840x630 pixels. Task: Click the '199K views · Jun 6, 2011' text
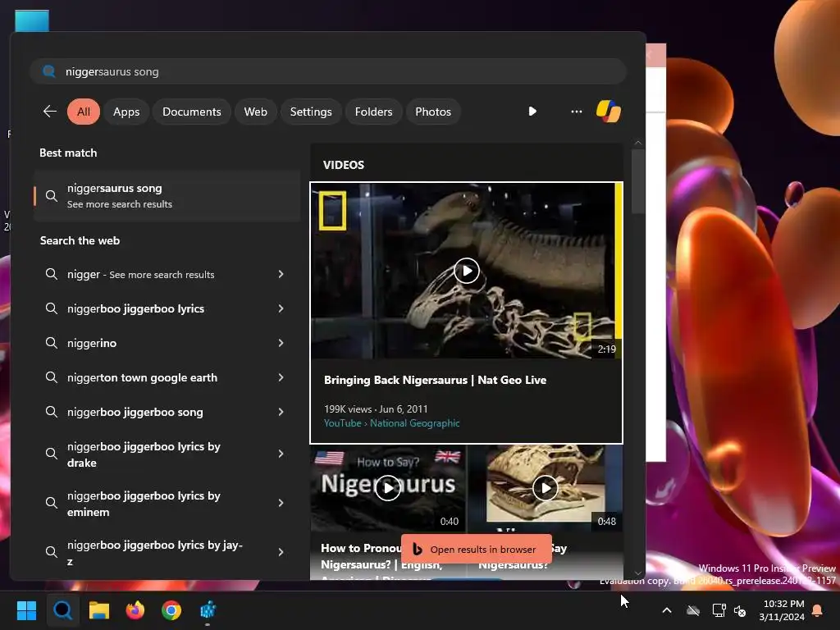(376, 409)
